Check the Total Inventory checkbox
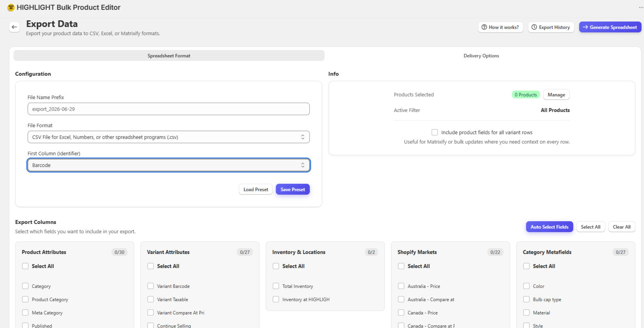 tap(276, 286)
